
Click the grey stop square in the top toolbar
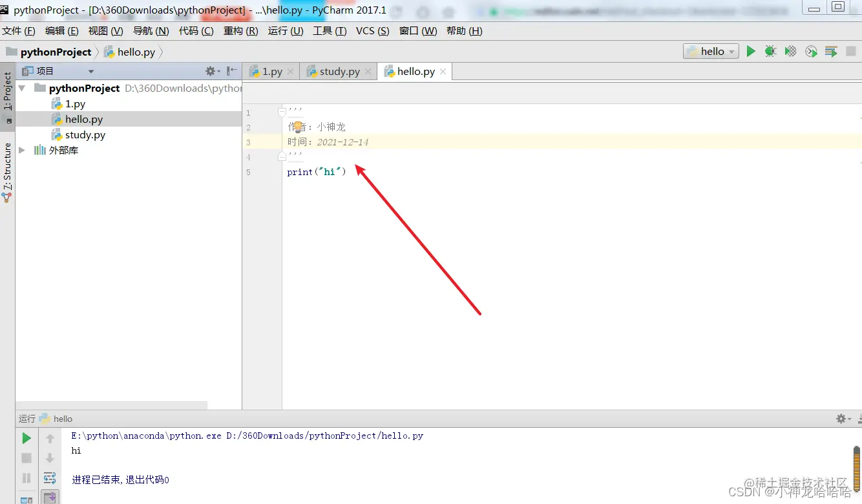[x=851, y=51]
